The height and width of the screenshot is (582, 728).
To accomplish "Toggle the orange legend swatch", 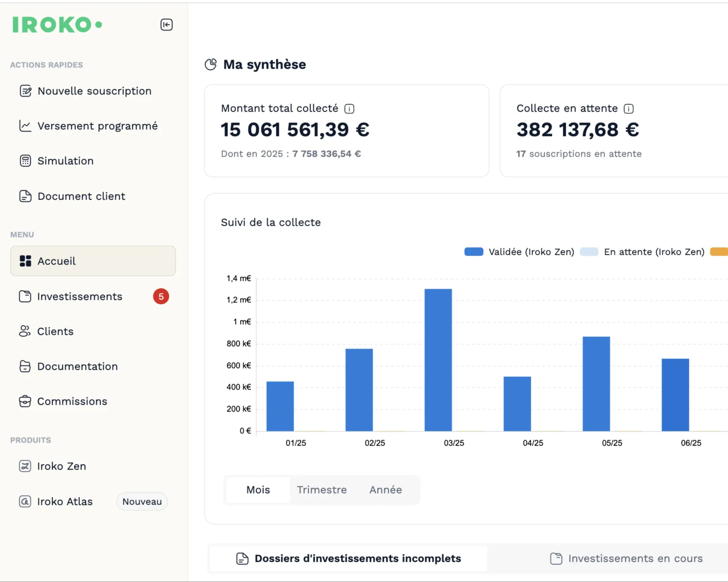I will click(x=719, y=252).
